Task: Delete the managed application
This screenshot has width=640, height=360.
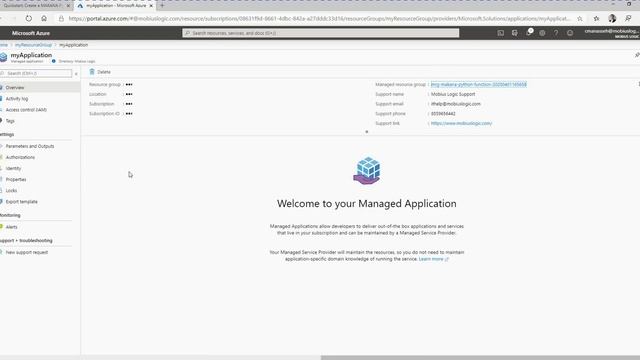Action: pyautogui.click(x=100, y=72)
